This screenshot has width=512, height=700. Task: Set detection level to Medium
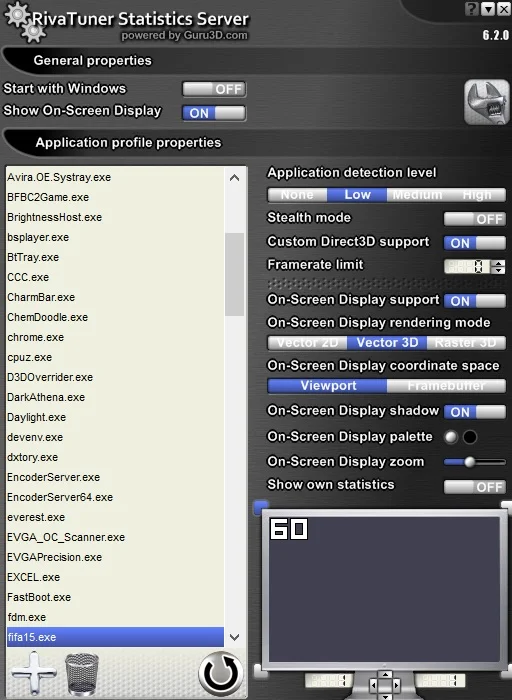click(x=417, y=195)
